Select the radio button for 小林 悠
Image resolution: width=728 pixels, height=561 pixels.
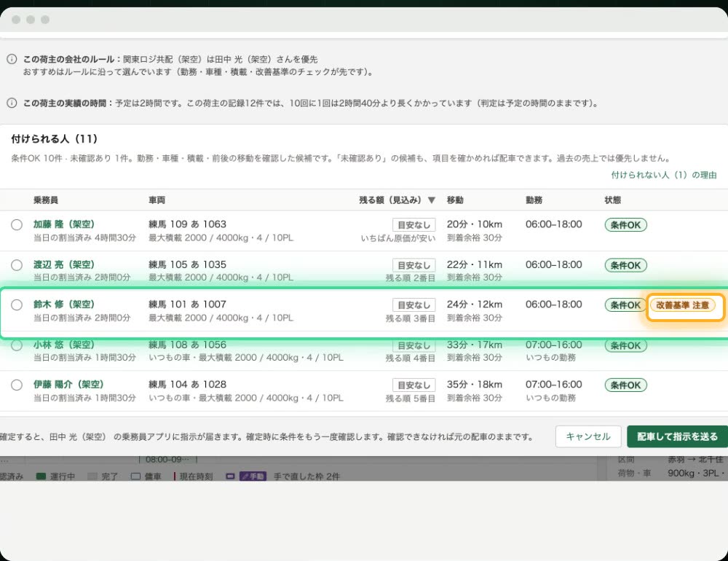17,345
